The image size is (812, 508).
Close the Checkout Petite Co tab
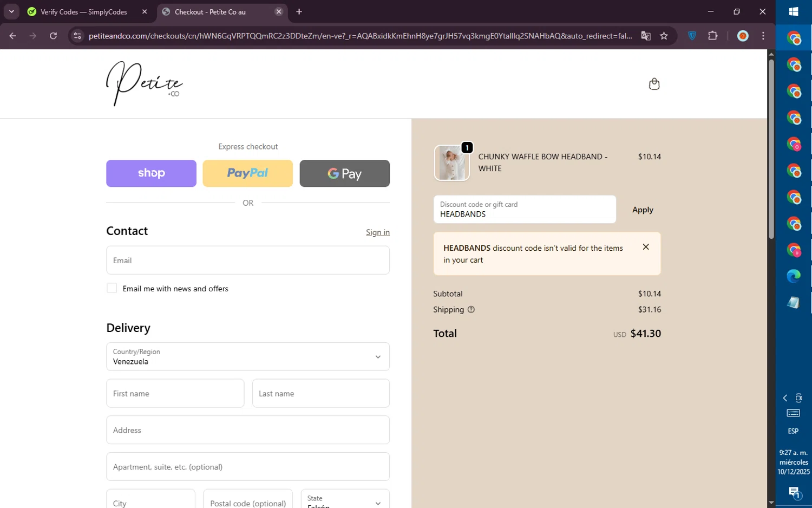click(x=279, y=11)
